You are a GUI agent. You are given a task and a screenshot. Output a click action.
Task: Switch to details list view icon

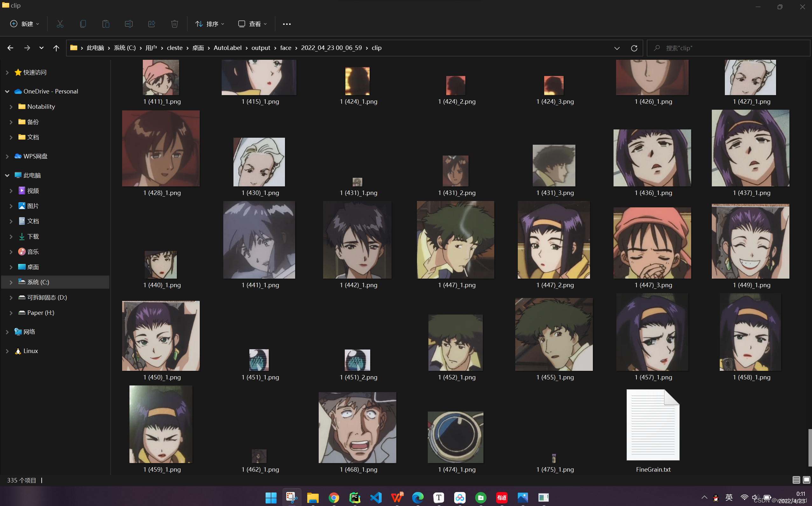796,480
